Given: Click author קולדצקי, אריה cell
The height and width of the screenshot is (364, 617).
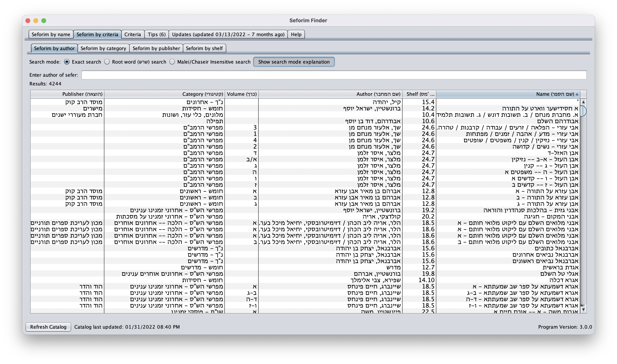Looking at the screenshot, I should (x=381, y=217).
